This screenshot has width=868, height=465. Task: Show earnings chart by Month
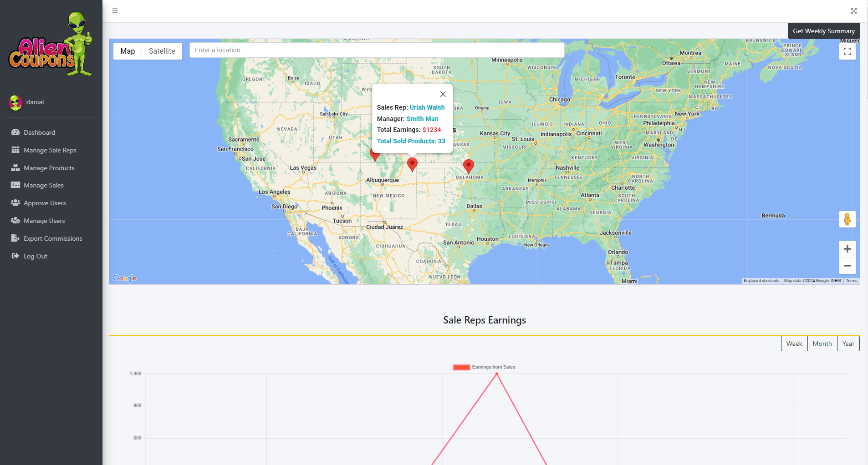(822, 344)
